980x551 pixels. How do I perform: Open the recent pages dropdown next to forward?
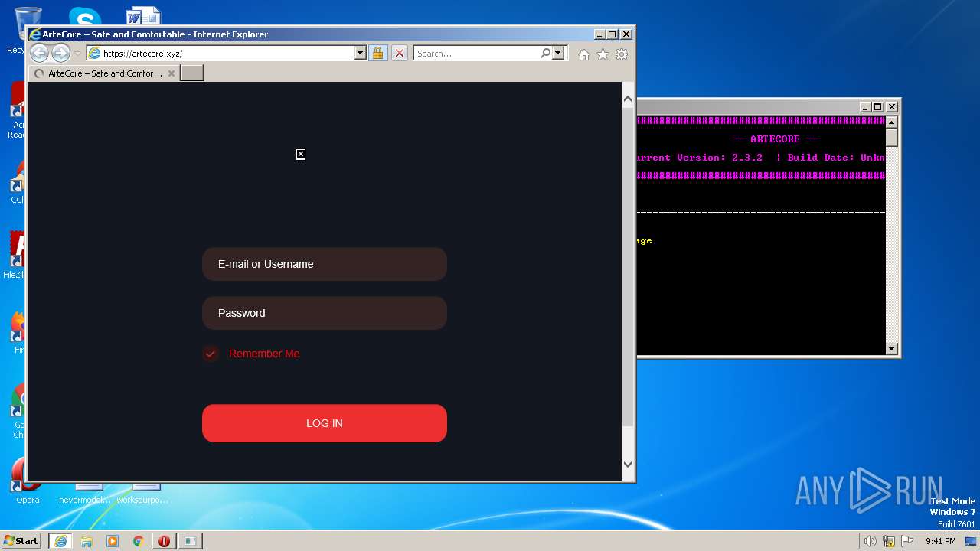(77, 54)
